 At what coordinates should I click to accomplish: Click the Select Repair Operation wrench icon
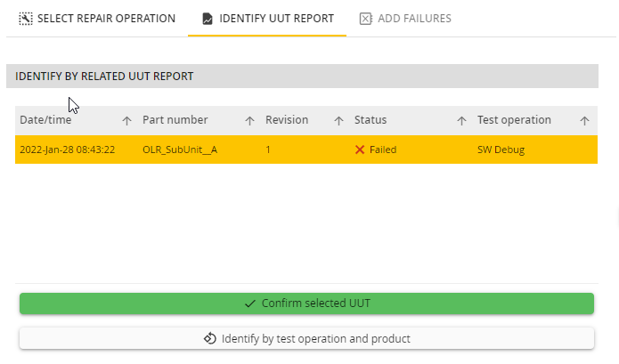pos(26,19)
